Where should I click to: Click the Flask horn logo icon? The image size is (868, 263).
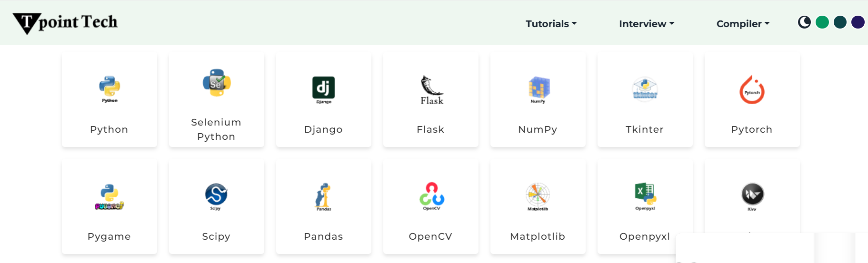pyautogui.click(x=432, y=90)
